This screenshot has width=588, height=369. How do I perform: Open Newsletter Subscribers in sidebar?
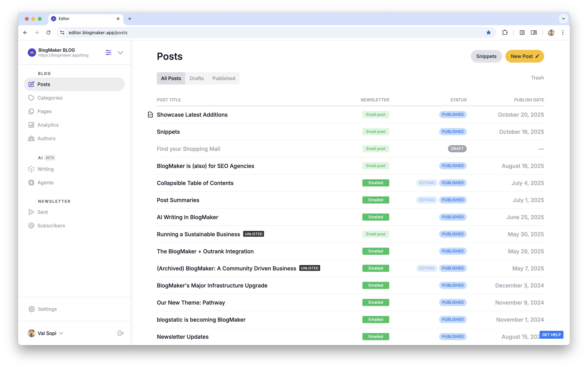51,226
